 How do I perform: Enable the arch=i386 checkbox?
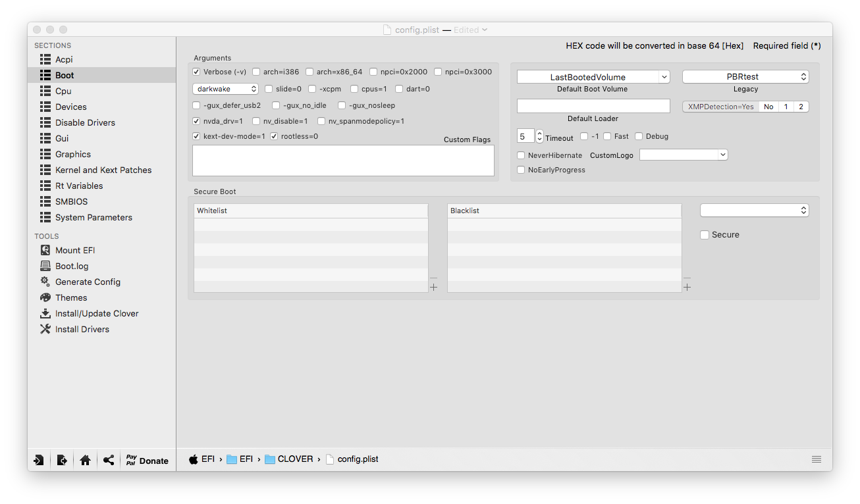256,72
